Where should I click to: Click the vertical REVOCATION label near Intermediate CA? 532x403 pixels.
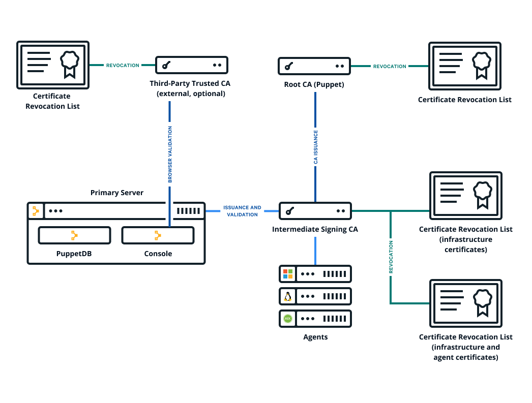click(x=391, y=257)
